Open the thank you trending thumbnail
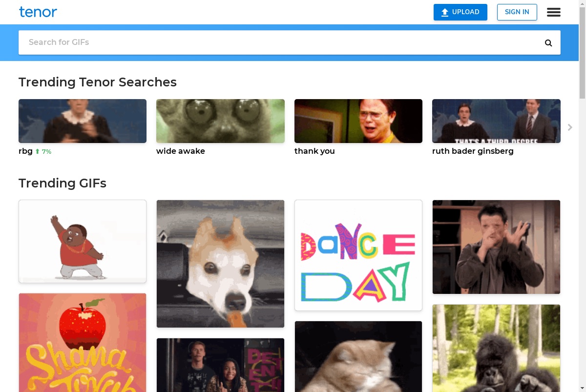 (358, 121)
